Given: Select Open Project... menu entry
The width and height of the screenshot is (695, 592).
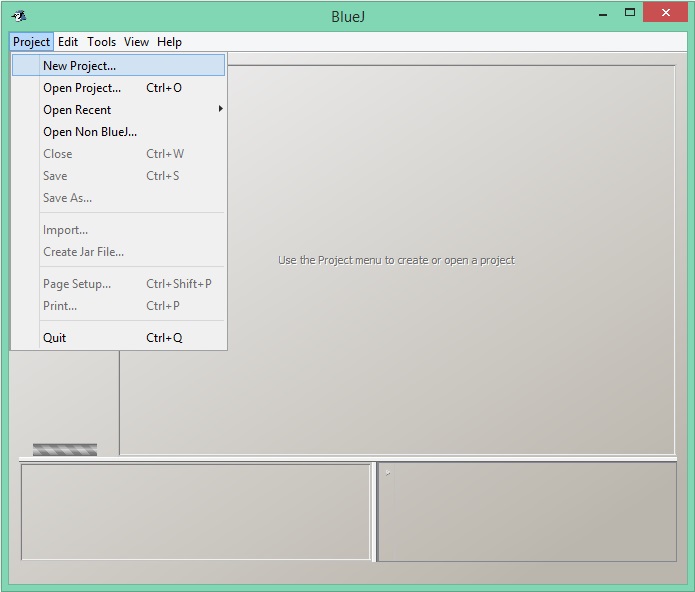Looking at the screenshot, I should (x=118, y=88).
